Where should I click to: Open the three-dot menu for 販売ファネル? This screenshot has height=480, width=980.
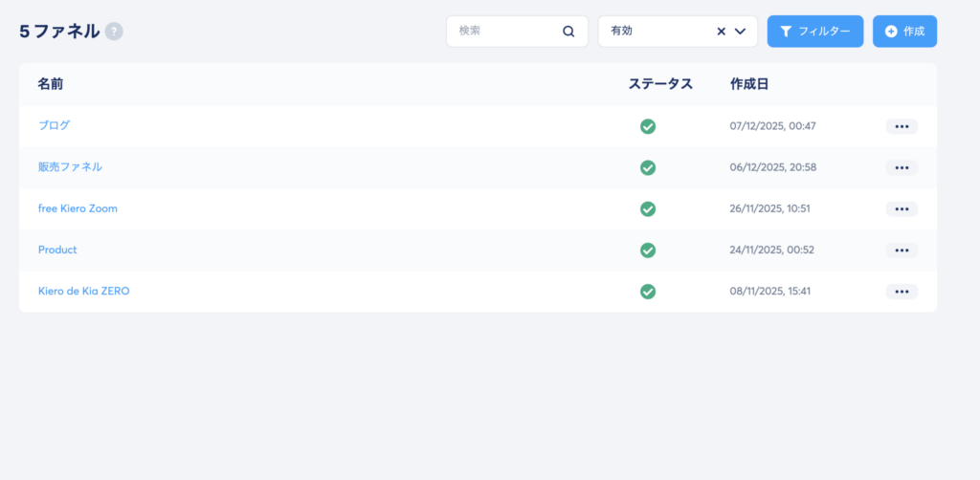click(x=901, y=167)
